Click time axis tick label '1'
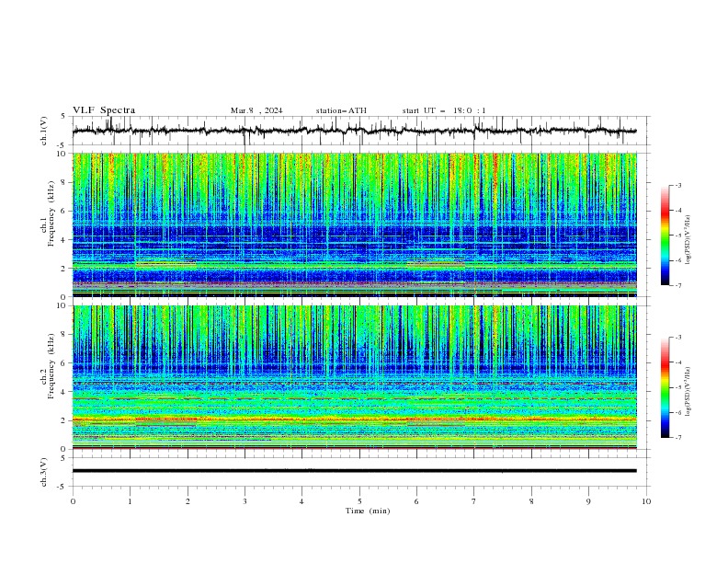This screenshot has height=563, width=728. [x=131, y=501]
